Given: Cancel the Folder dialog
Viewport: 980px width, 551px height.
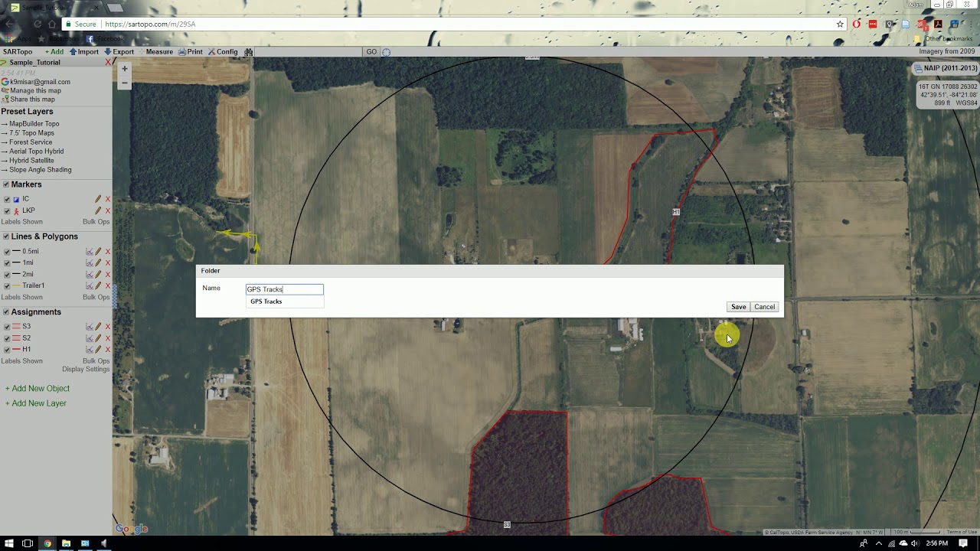Looking at the screenshot, I should click(764, 307).
